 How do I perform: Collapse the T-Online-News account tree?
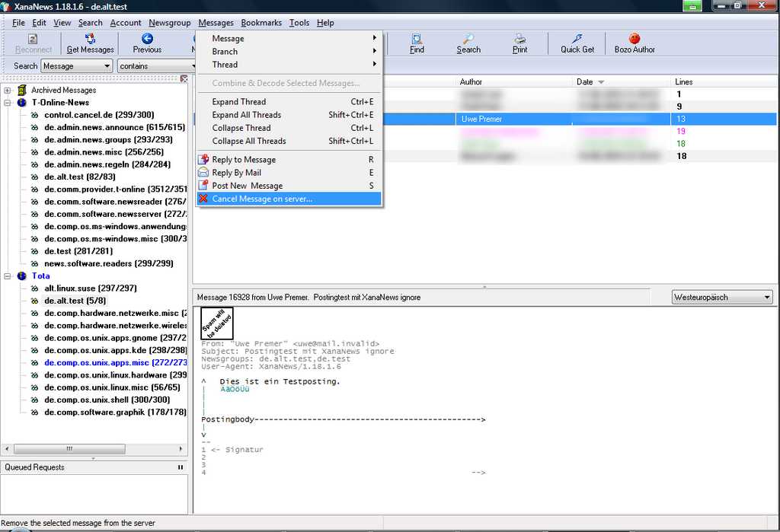(8, 103)
